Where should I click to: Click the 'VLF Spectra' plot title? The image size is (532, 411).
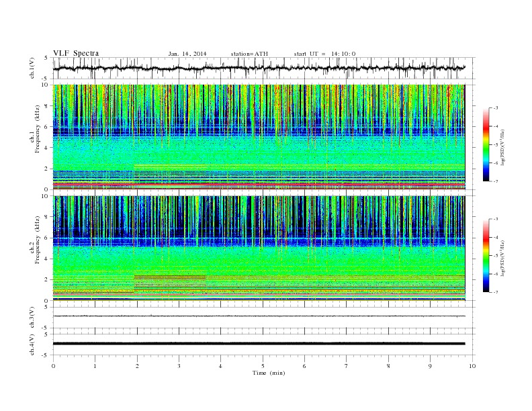tap(76, 53)
